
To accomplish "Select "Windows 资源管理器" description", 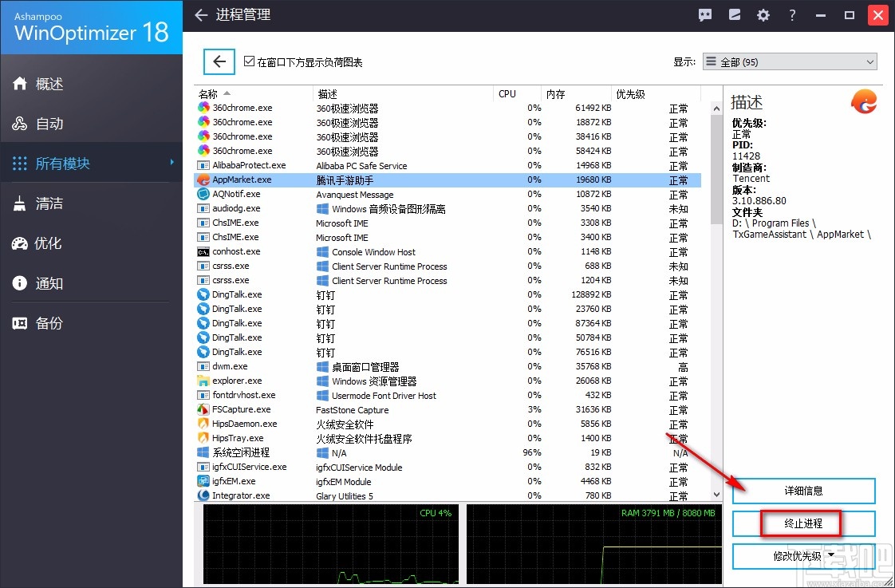I will coord(374,381).
